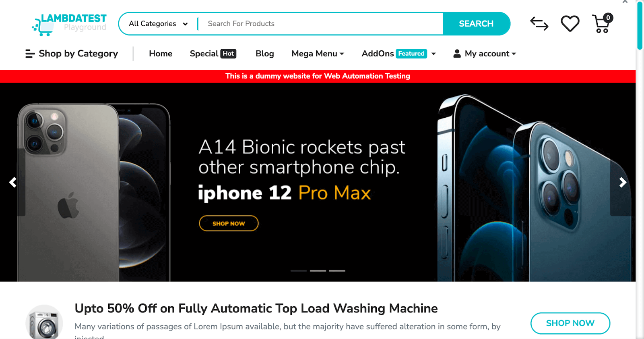
Task: Open the Blog menu item
Action: click(265, 54)
